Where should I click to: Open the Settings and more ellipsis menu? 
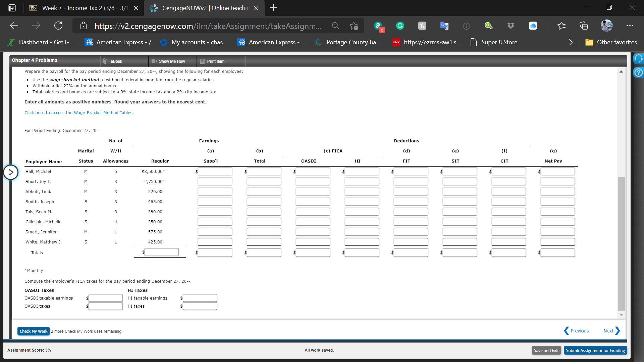[630, 26]
